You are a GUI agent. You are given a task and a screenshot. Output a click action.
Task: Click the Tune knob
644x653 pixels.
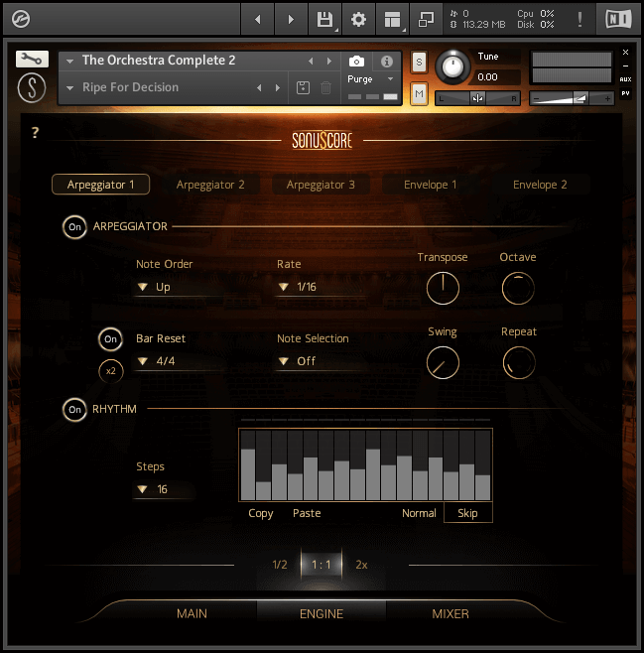click(x=452, y=66)
